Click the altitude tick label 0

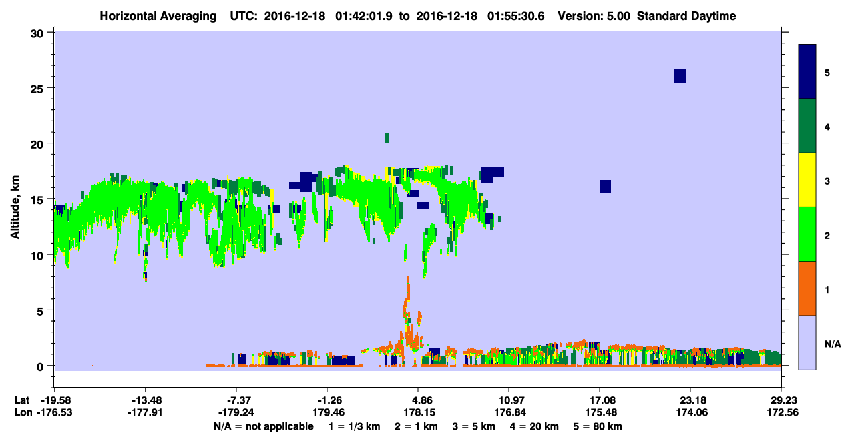point(41,366)
